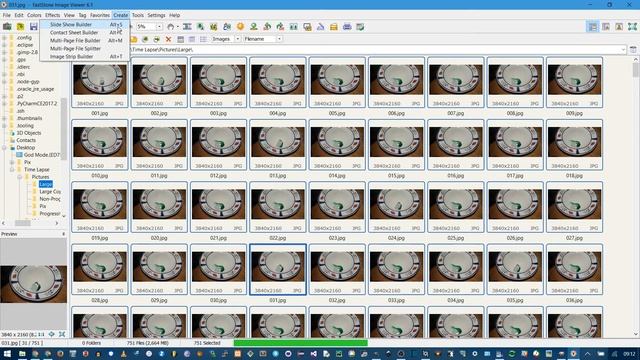640x360 pixels.
Task: Collapse the Desktop folder tree node
Action: tap(4, 147)
